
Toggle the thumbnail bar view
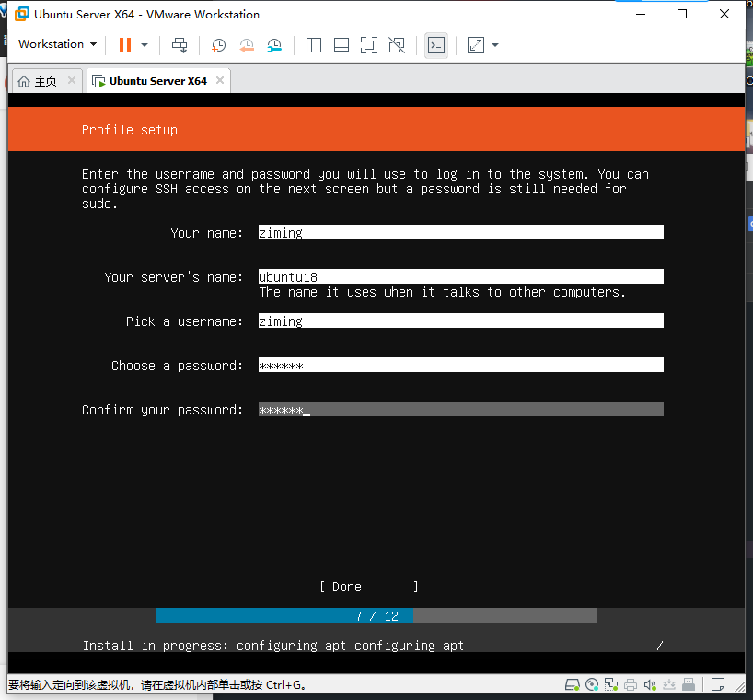(x=342, y=45)
